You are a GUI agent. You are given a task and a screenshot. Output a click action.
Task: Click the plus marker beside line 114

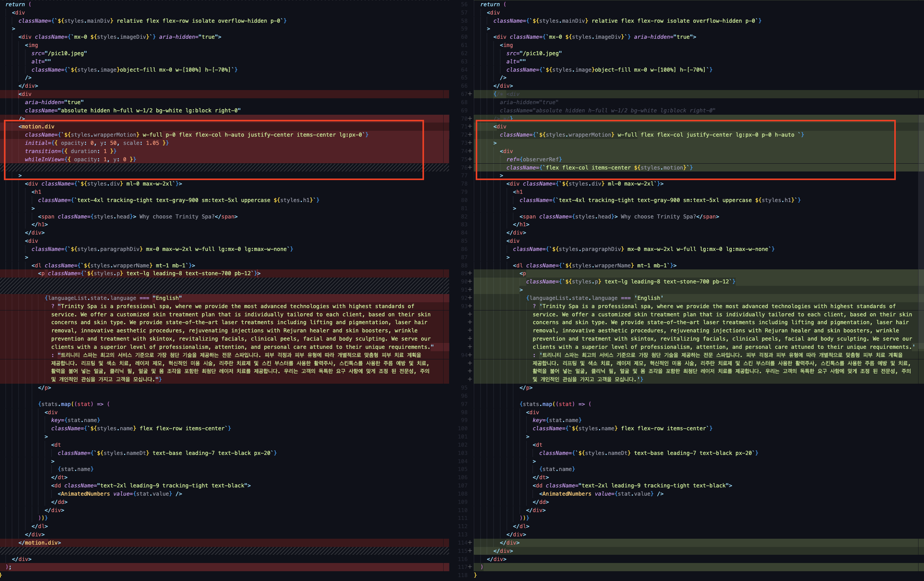point(469,543)
